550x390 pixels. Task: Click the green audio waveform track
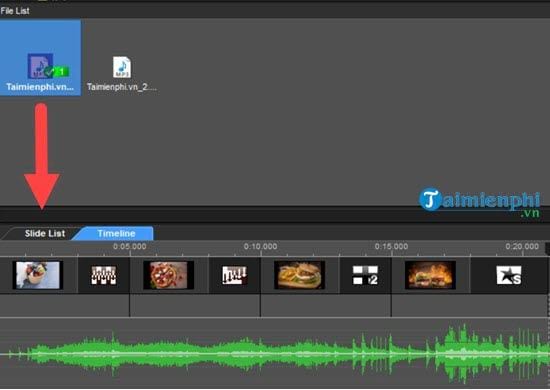click(275, 354)
